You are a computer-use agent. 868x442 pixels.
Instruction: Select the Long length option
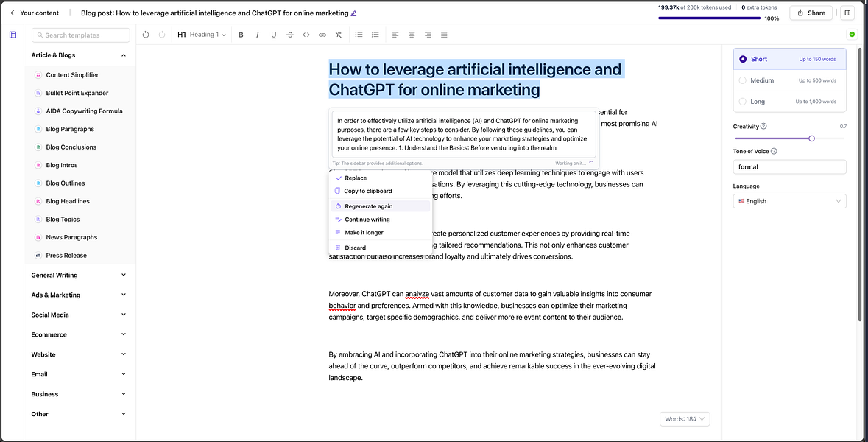pos(789,102)
